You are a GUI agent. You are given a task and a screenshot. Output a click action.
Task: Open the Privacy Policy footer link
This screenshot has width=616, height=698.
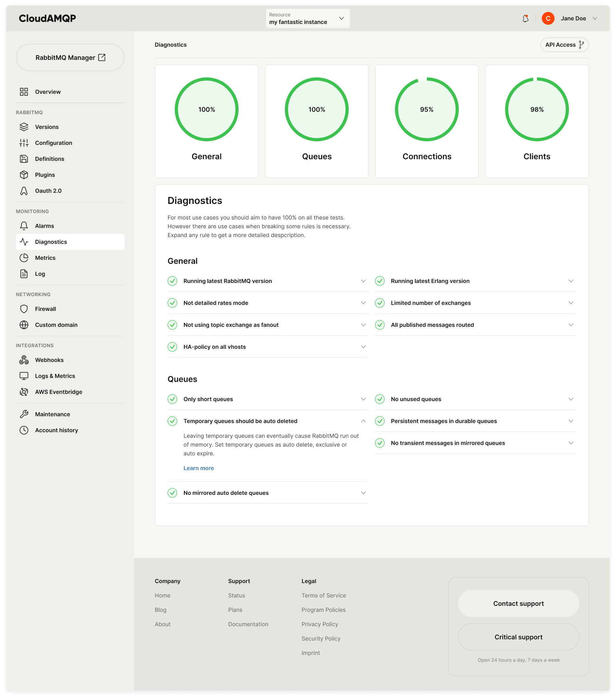pyautogui.click(x=320, y=624)
